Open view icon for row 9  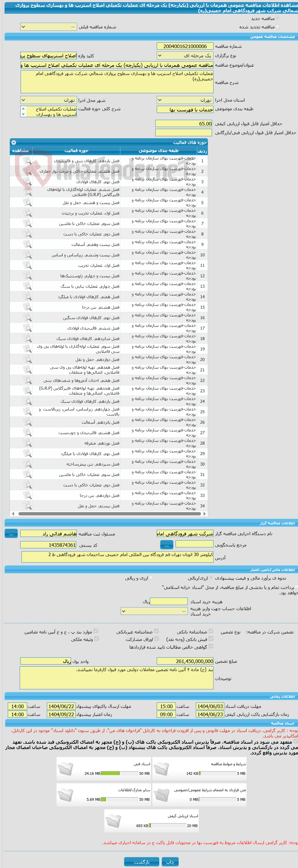(x=27, y=244)
